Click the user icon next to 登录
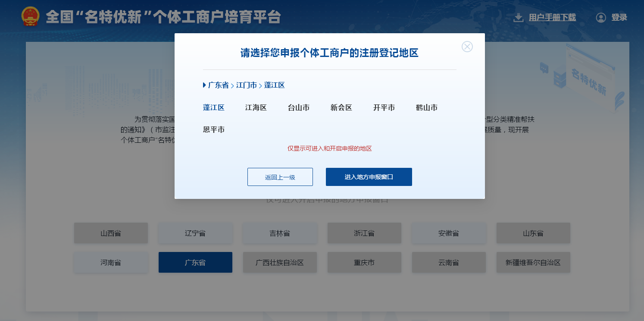Image resolution: width=644 pixels, height=321 pixels. tap(602, 17)
